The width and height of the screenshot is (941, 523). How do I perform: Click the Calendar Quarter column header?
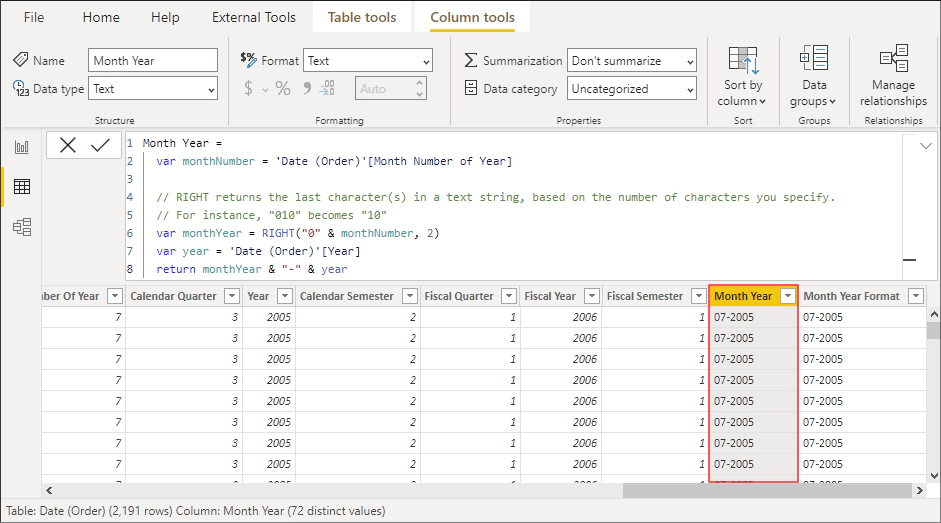[x=173, y=296]
